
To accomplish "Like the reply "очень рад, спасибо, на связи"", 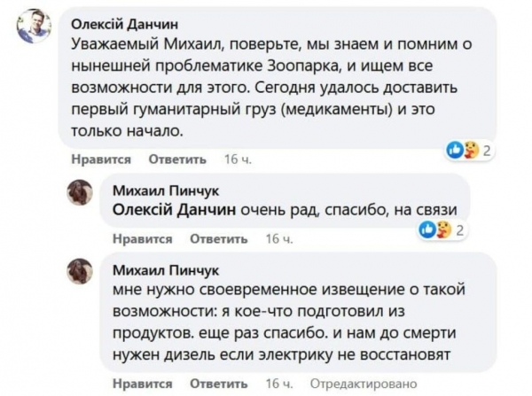I will point(142,239).
